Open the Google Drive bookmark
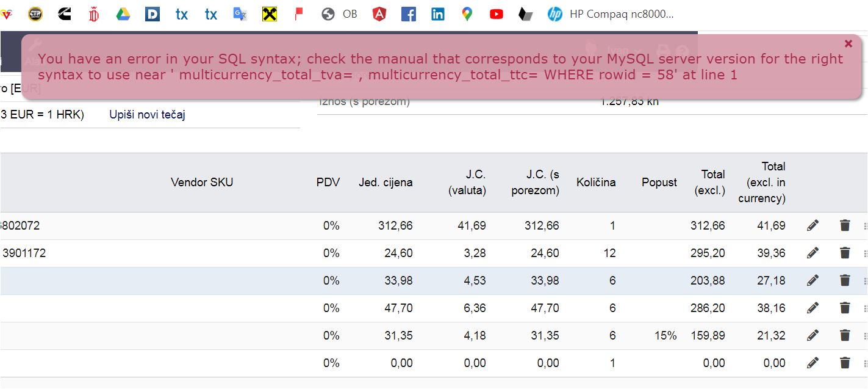This screenshot has width=868, height=389. tap(123, 14)
